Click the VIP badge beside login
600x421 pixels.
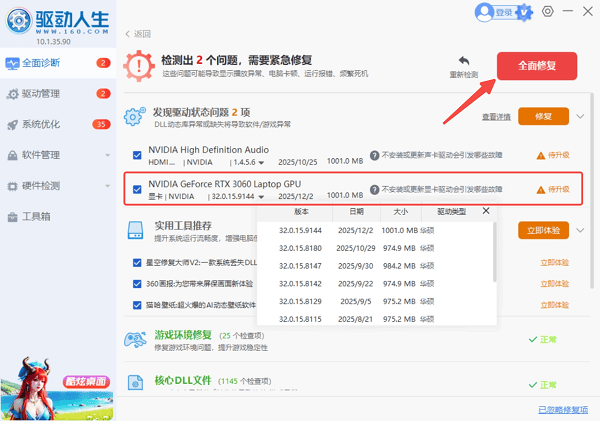[x=524, y=13]
